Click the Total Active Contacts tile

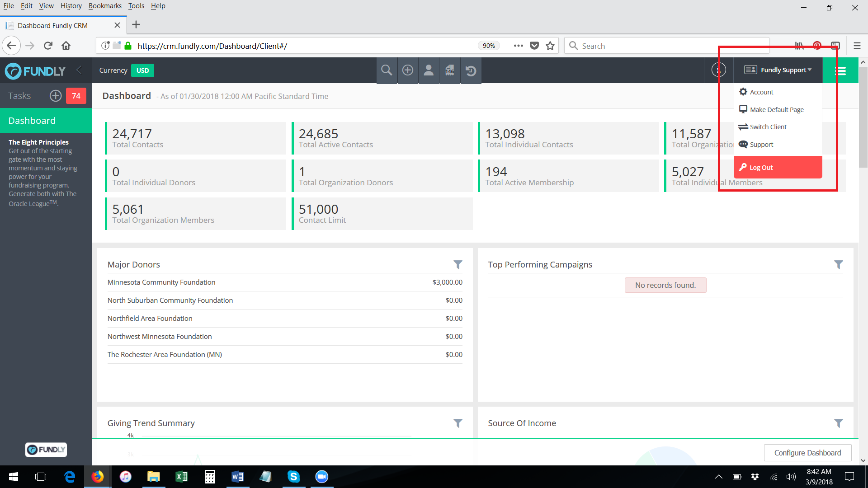click(382, 138)
